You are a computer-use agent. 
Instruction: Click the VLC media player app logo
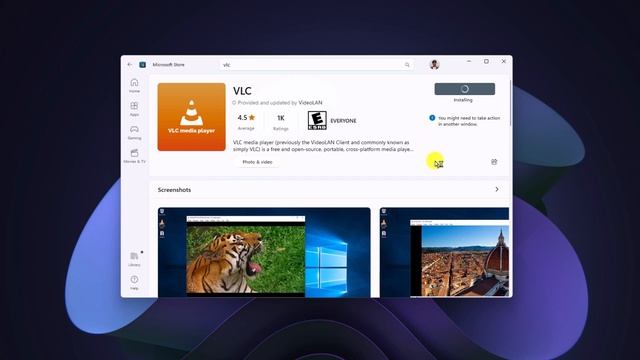191,117
